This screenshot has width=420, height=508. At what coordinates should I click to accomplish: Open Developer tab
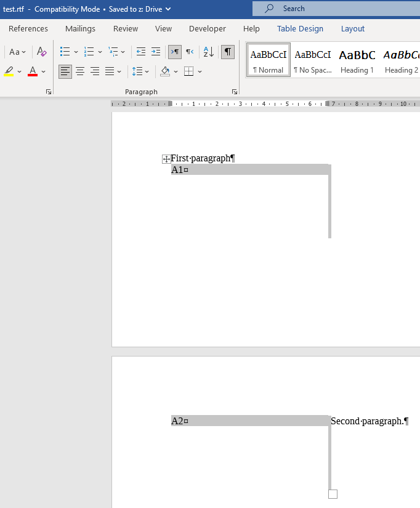click(x=208, y=29)
